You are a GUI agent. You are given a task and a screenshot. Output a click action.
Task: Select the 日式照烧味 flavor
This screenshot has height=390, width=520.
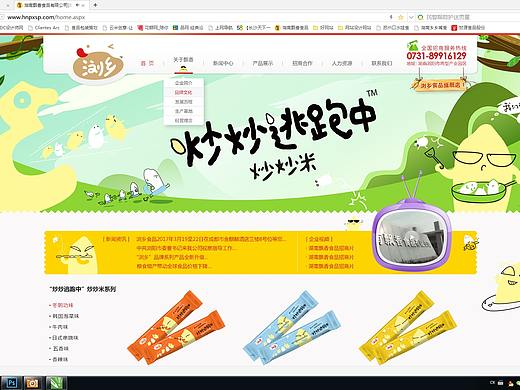pyautogui.click(x=64, y=338)
